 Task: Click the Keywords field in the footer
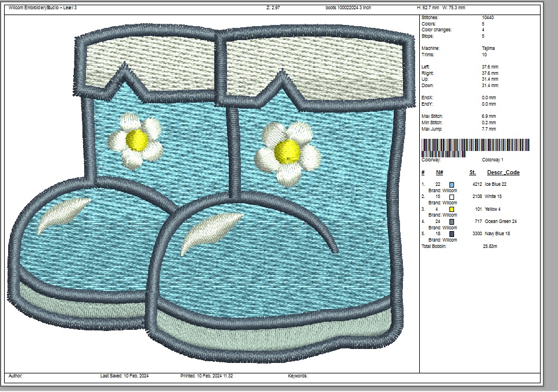[298, 376]
